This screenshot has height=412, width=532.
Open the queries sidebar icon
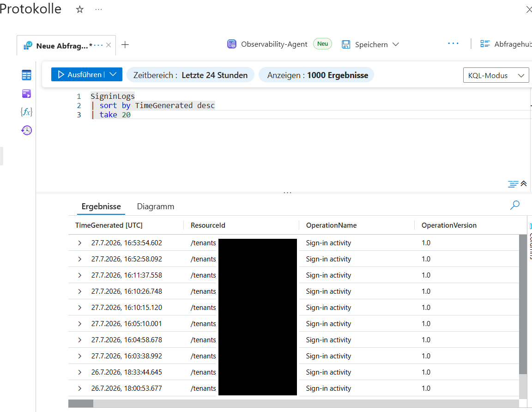(26, 94)
